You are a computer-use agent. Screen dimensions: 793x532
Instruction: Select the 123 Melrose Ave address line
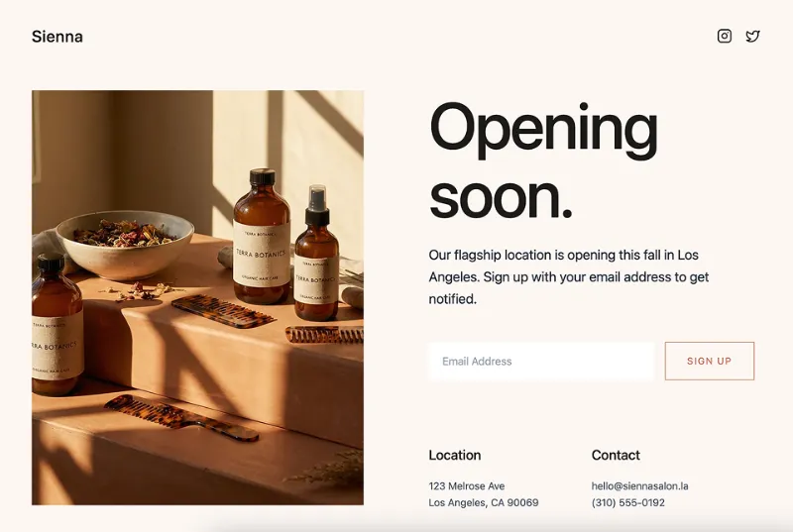(x=466, y=486)
